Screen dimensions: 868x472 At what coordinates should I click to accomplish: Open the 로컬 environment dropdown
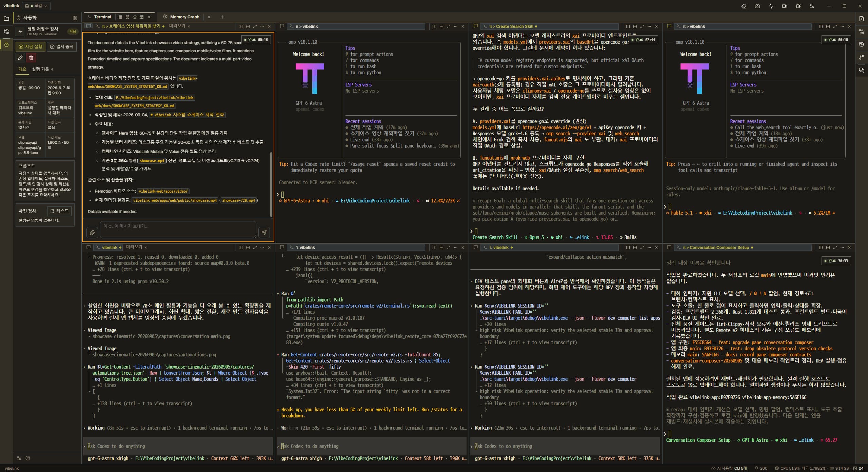[36, 6]
